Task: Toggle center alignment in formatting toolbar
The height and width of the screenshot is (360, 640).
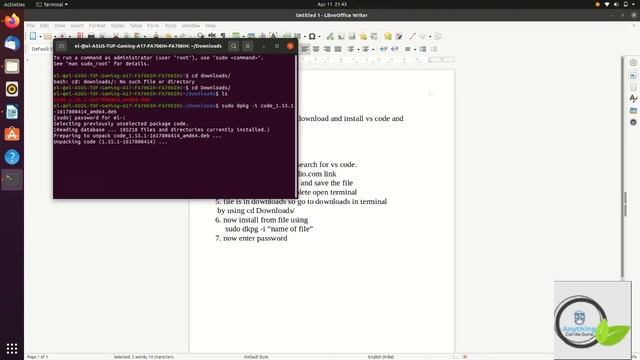Action: [x=316, y=49]
